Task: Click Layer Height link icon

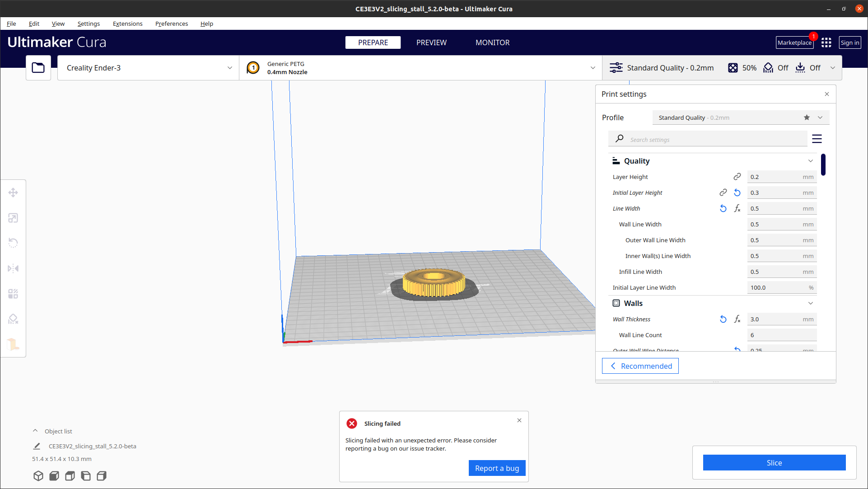Action: click(737, 177)
